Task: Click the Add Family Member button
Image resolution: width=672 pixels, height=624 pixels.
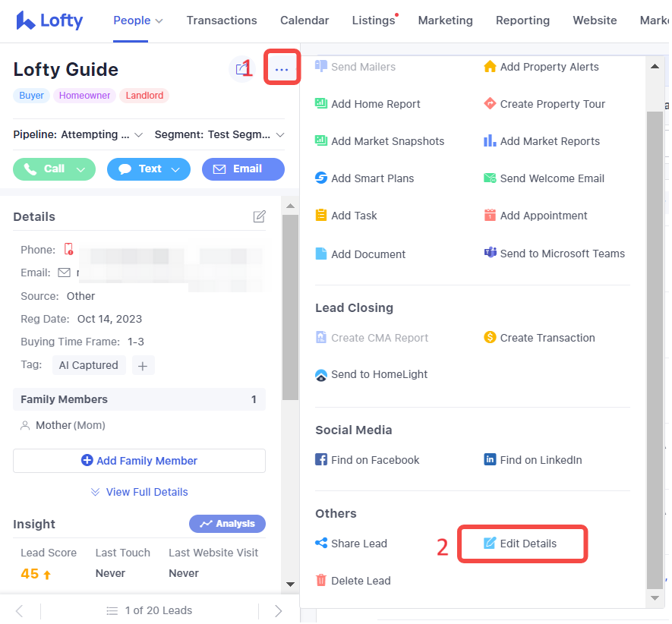Action: [x=139, y=461]
